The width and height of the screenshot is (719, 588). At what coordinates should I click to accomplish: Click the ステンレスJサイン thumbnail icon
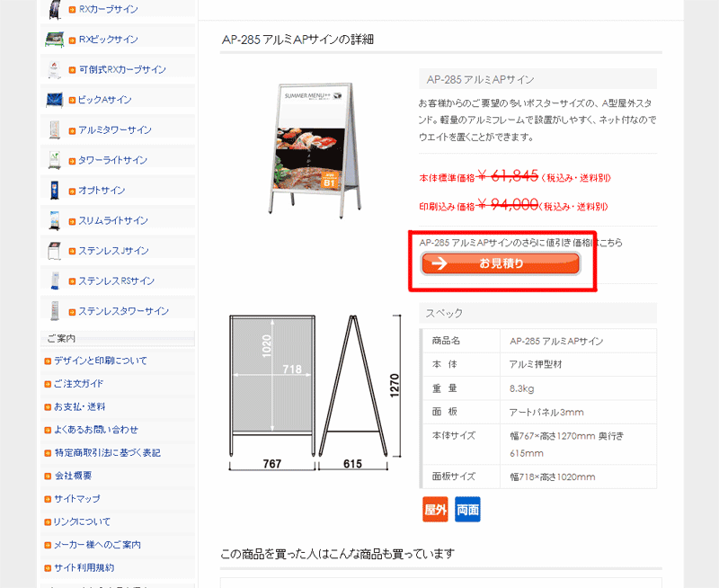(x=55, y=251)
